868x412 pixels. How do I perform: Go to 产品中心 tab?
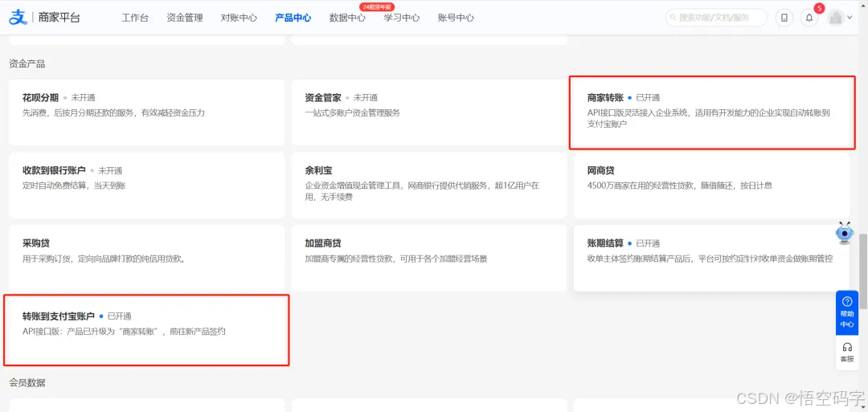click(293, 18)
